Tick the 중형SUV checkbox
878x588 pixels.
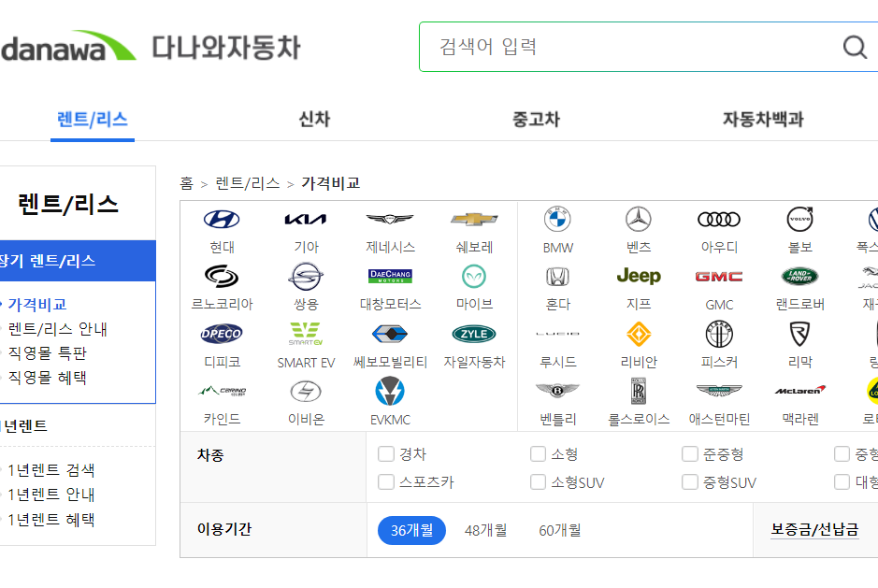click(690, 481)
